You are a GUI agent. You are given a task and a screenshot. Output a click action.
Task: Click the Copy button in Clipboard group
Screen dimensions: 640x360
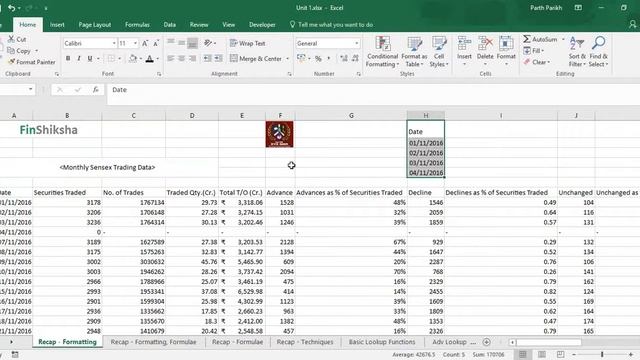point(19,51)
